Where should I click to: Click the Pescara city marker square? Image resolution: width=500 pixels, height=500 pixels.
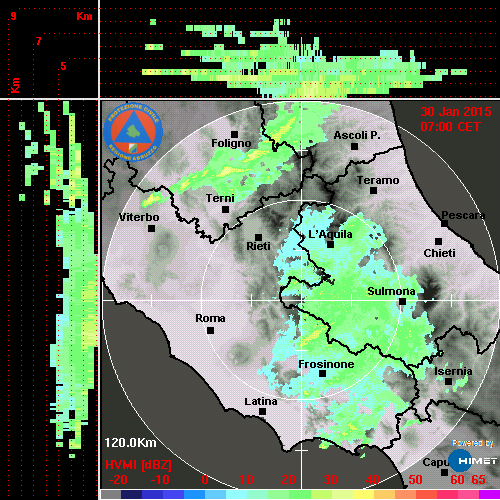[x=445, y=223]
